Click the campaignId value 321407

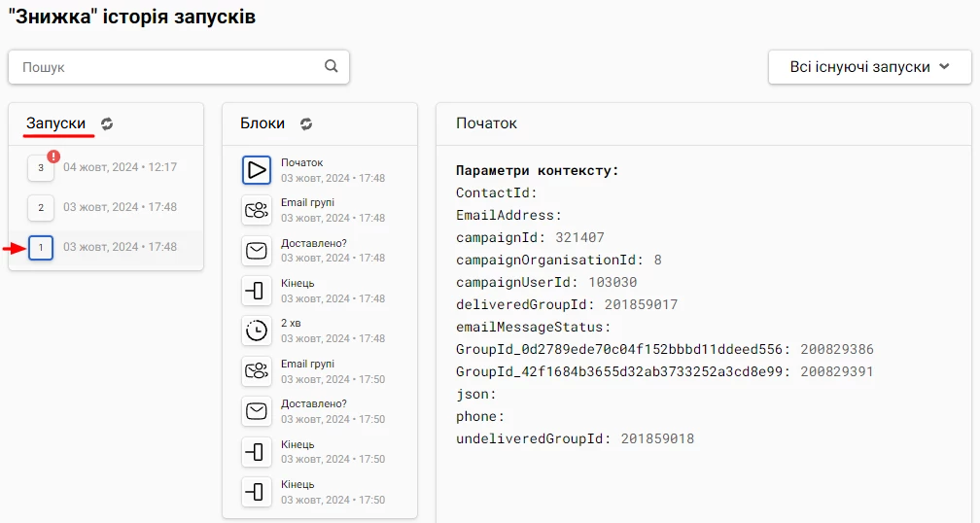tap(579, 237)
